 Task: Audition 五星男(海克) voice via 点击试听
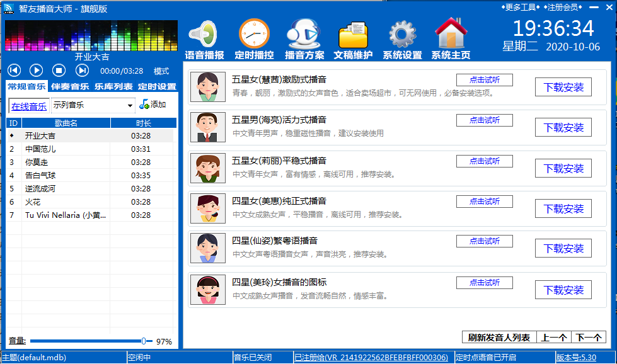pos(484,120)
